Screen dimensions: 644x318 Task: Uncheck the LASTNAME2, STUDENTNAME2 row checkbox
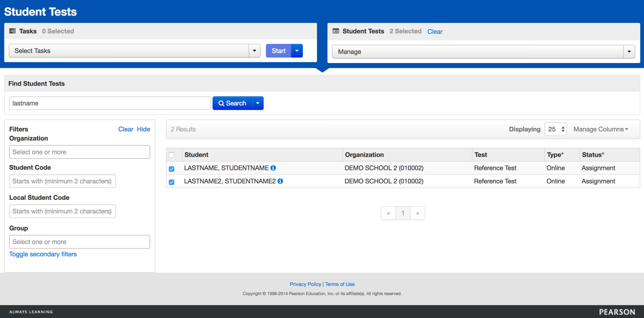coord(171,182)
